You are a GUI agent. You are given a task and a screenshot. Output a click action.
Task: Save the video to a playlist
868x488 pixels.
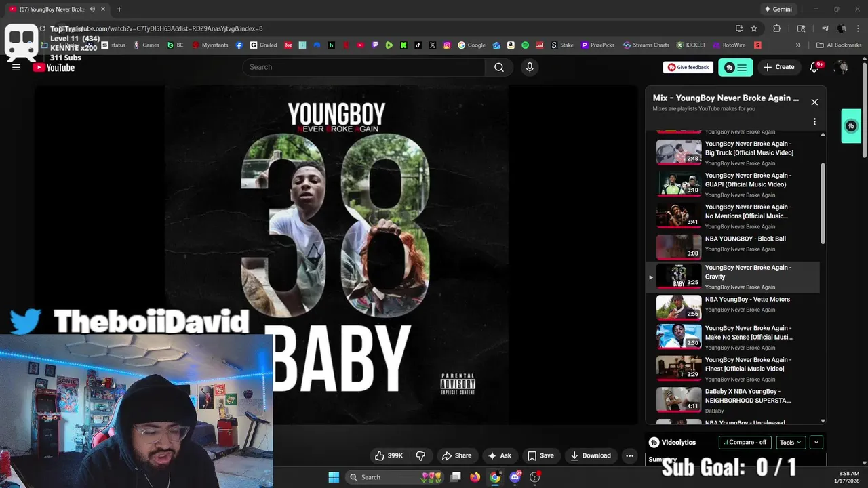pos(540,455)
